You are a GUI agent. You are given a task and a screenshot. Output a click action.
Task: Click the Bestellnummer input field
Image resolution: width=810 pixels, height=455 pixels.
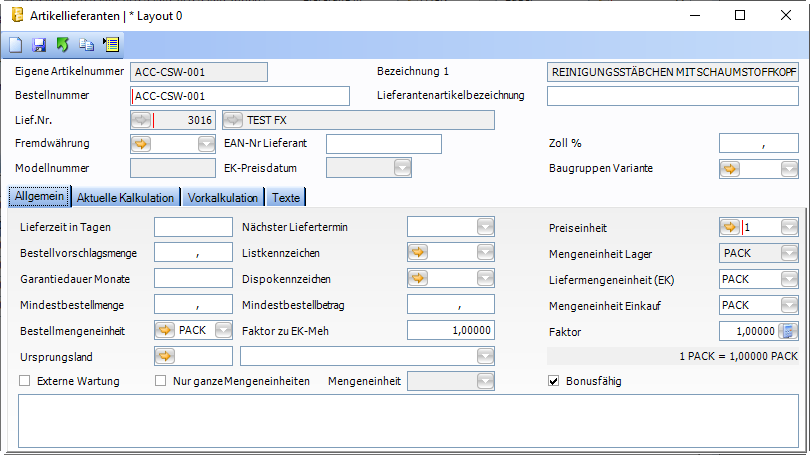click(240, 96)
